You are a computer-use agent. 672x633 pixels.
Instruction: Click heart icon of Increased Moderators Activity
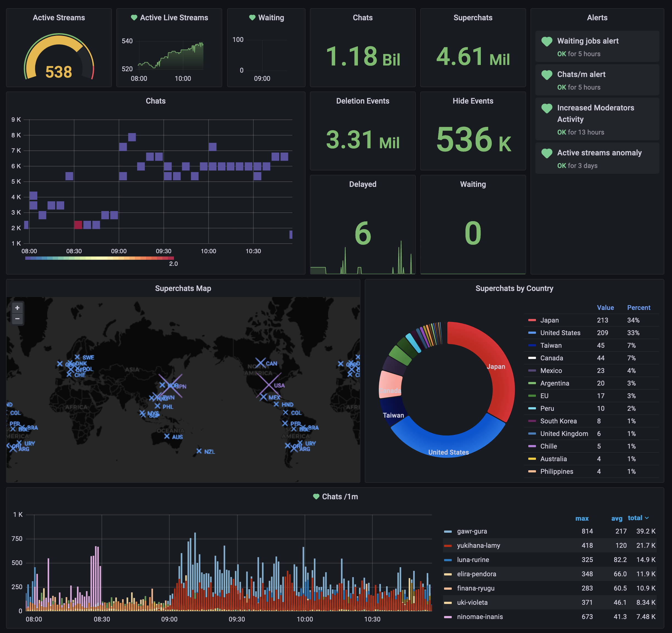click(547, 109)
